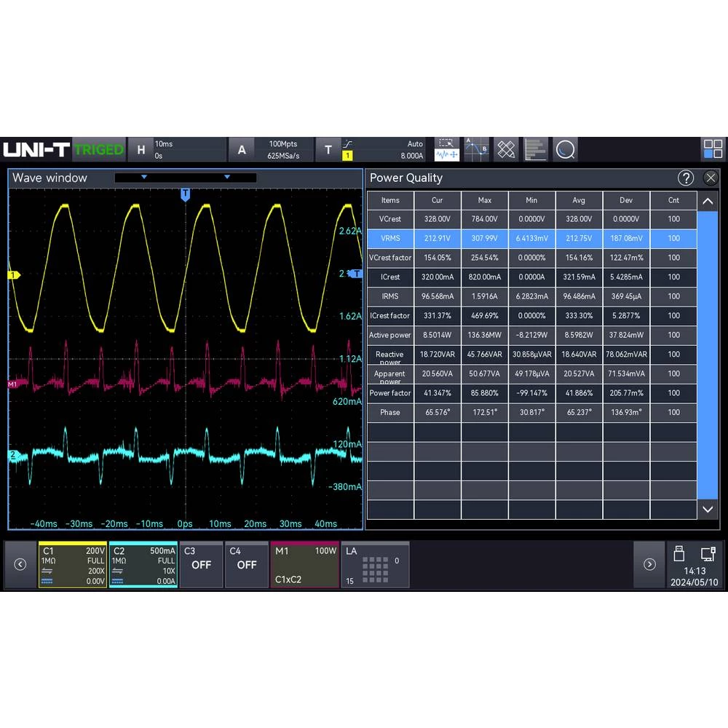
Task: Open the LA logic analyzer tile
Action: (x=375, y=565)
